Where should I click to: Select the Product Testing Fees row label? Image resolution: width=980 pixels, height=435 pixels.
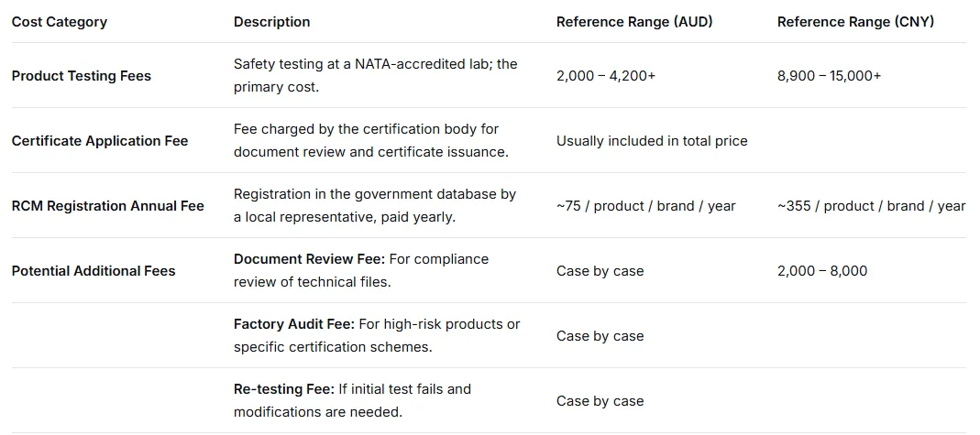click(81, 76)
